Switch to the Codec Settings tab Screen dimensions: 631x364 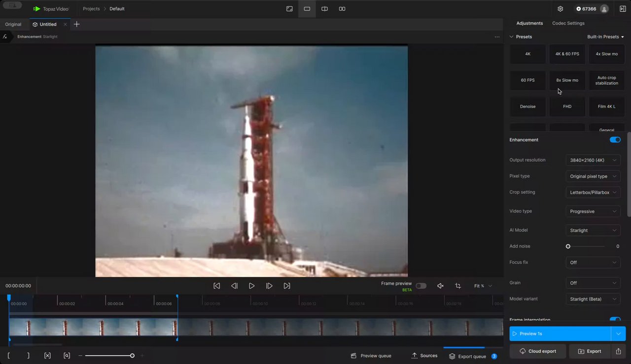pyautogui.click(x=568, y=23)
